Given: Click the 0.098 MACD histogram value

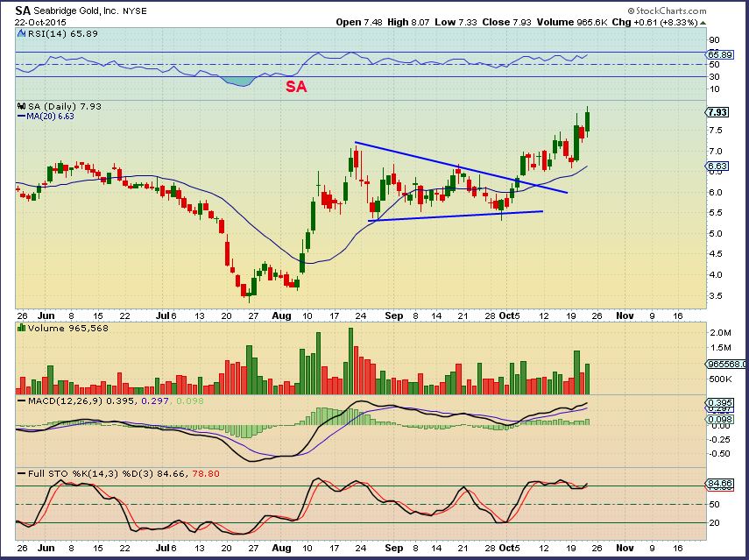Looking at the screenshot, I should tap(189, 401).
